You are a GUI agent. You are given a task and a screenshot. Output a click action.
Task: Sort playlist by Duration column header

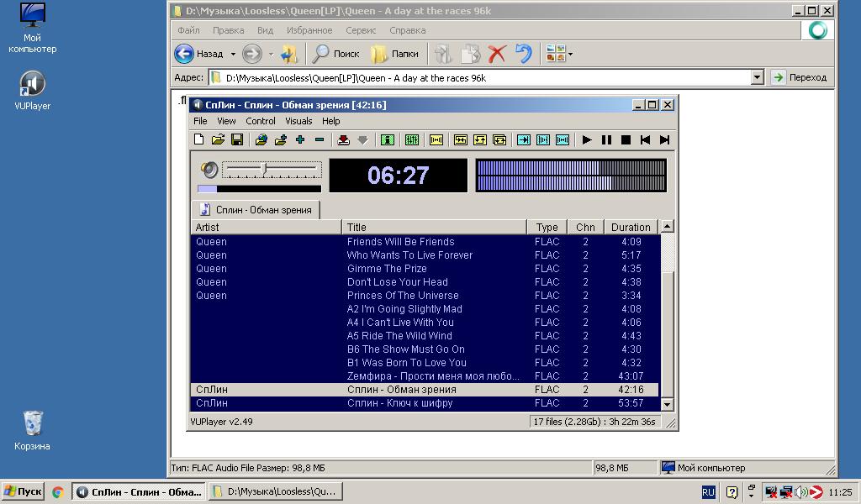[631, 227]
